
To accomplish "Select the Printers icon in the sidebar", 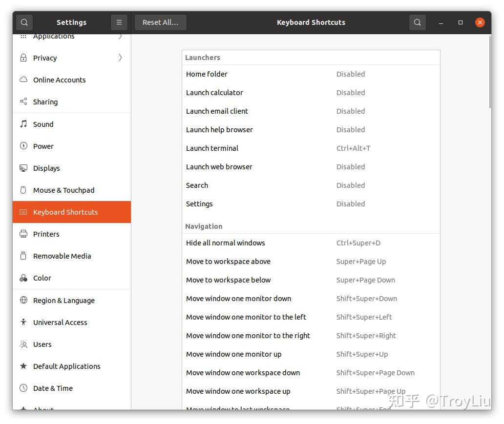I will click(x=23, y=234).
